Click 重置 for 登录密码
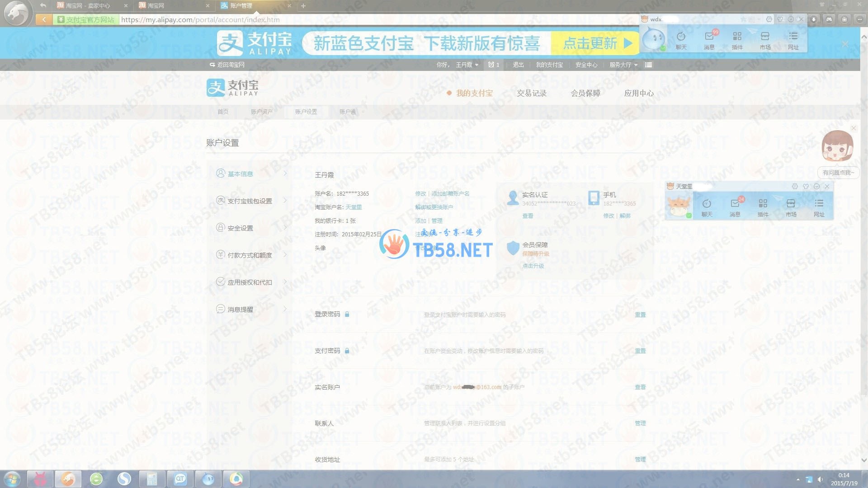The width and height of the screenshot is (868, 488). click(x=640, y=314)
